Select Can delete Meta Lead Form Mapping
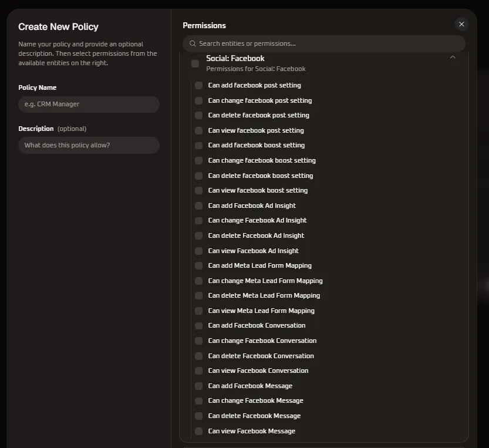The image size is (489, 448). click(x=198, y=295)
